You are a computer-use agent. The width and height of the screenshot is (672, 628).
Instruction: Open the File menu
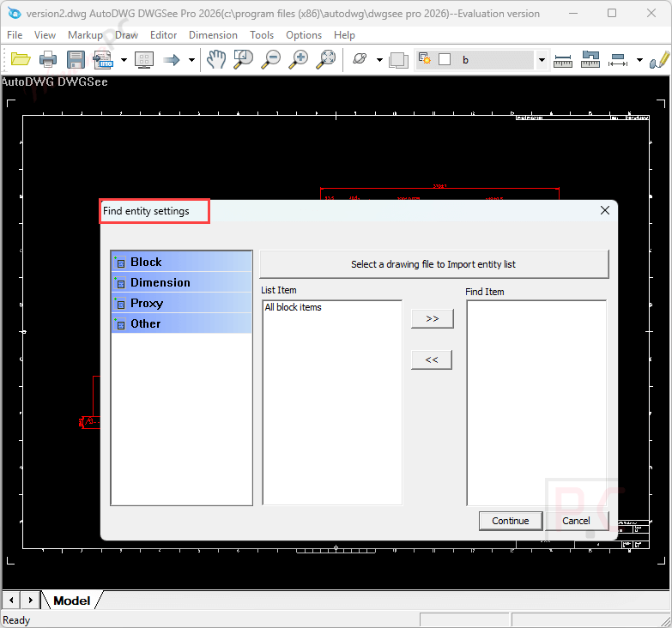pyautogui.click(x=15, y=35)
